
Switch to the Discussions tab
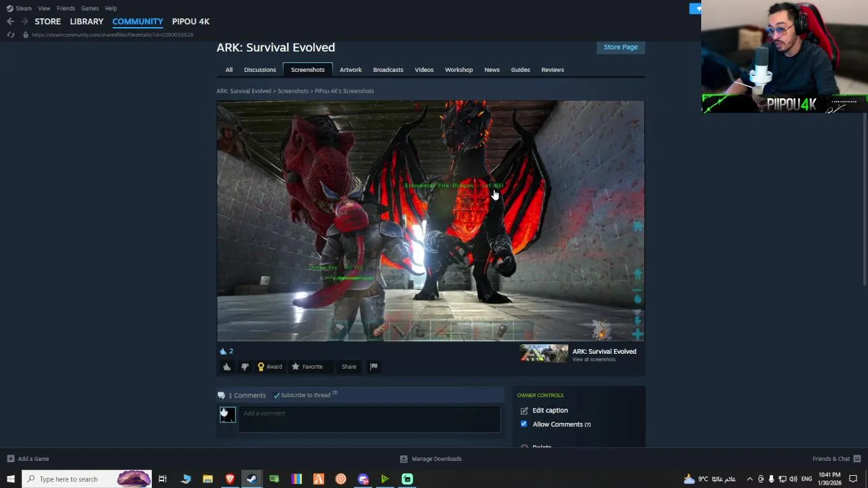[x=260, y=70]
